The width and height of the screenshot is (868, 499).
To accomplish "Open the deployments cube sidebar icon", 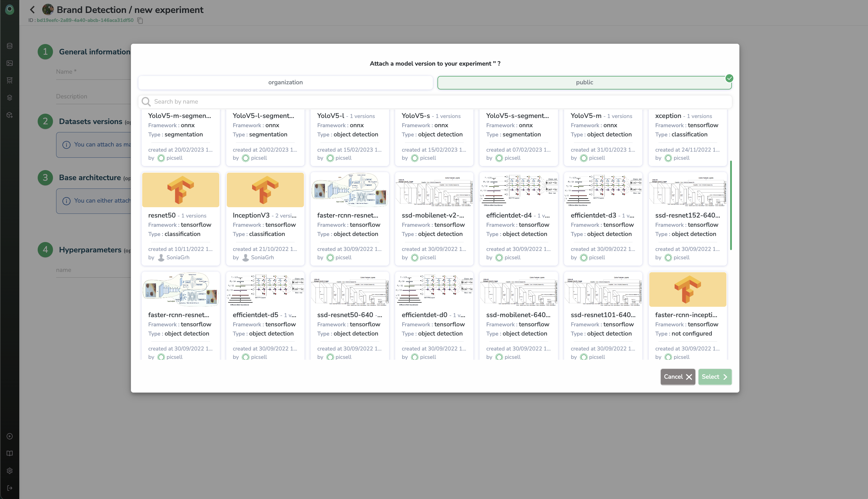I will 9,115.
